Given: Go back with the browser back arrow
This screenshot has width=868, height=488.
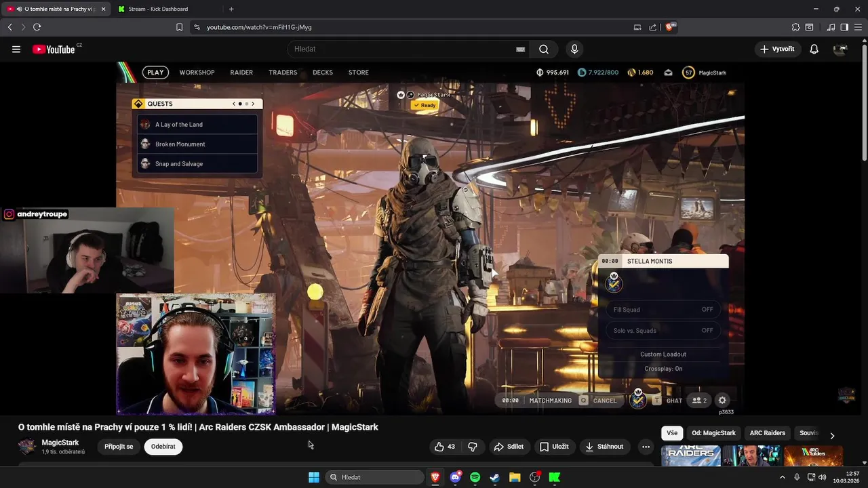Looking at the screenshot, I should (10, 27).
